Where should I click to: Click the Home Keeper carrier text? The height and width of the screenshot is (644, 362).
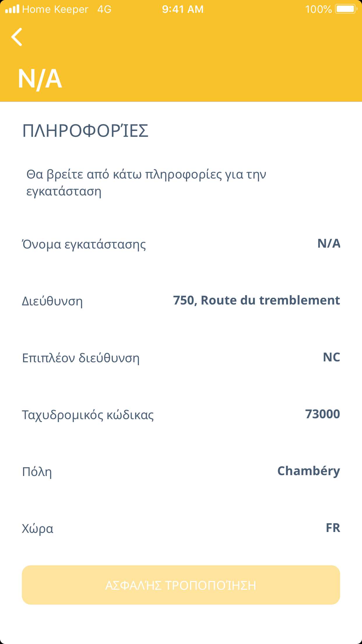pos(55,9)
